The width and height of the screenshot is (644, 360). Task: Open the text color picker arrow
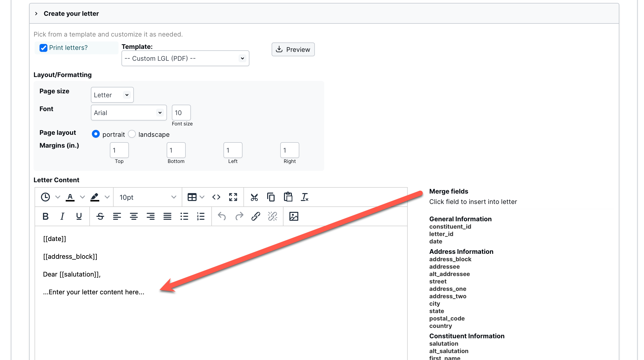click(x=82, y=197)
